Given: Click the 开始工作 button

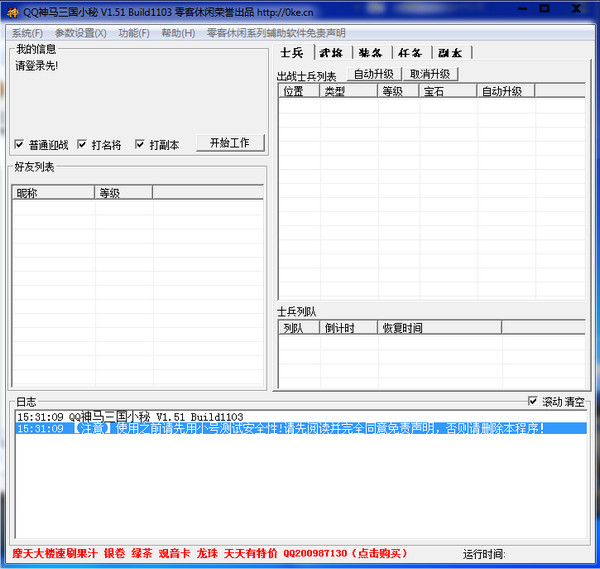Looking at the screenshot, I should (x=230, y=143).
